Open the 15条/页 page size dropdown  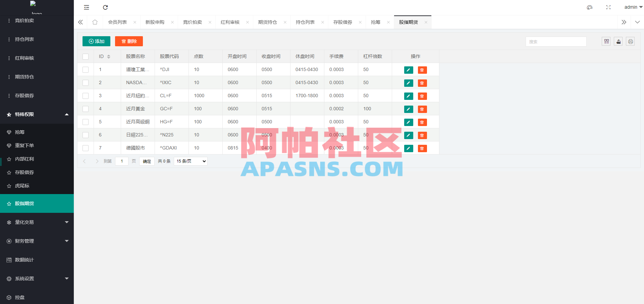click(190, 161)
